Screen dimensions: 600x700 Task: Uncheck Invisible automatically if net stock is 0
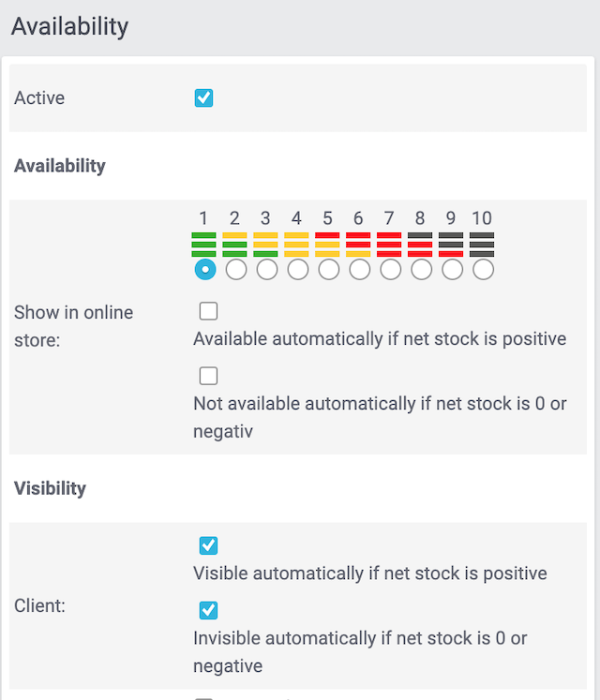click(208, 610)
